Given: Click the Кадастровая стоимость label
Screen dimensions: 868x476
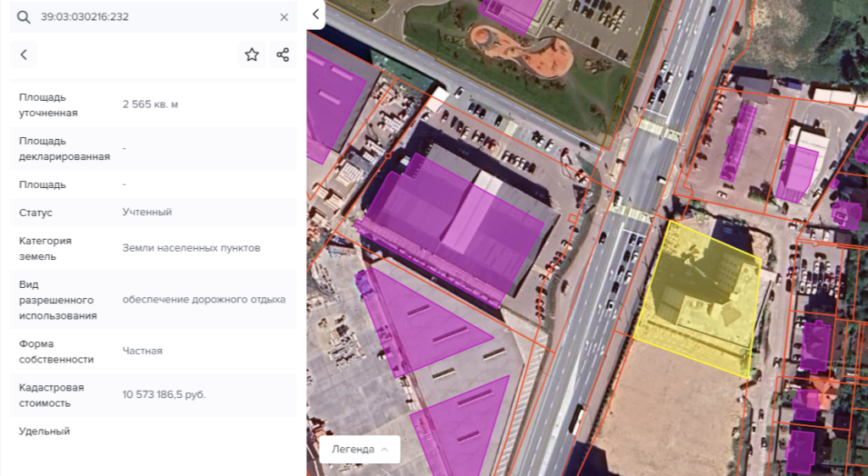Looking at the screenshot, I should (52, 396).
